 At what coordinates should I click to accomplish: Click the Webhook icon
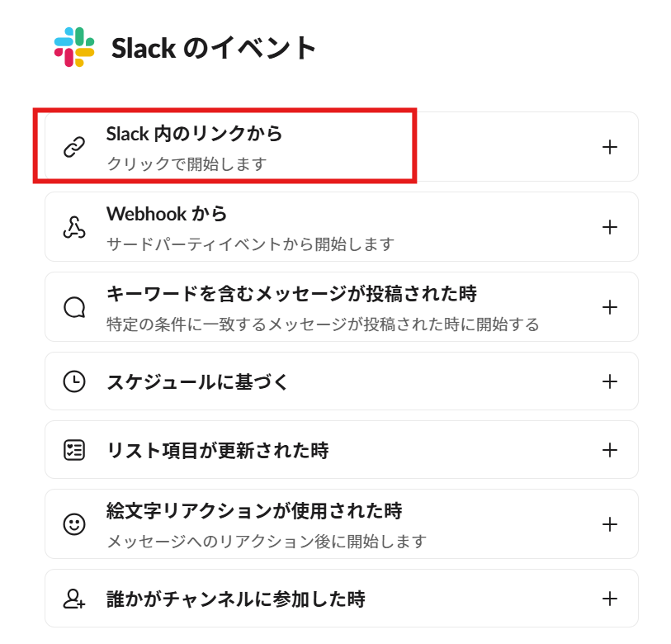click(74, 227)
